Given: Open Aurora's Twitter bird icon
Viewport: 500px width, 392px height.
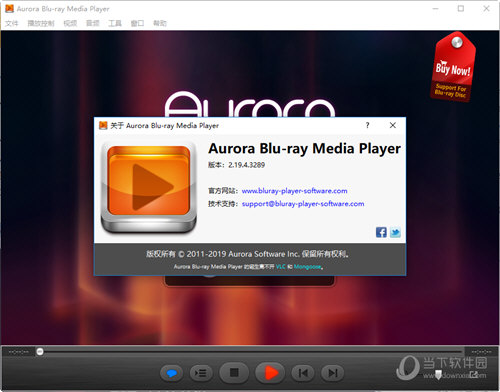Looking at the screenshot, I should point(395,232).
